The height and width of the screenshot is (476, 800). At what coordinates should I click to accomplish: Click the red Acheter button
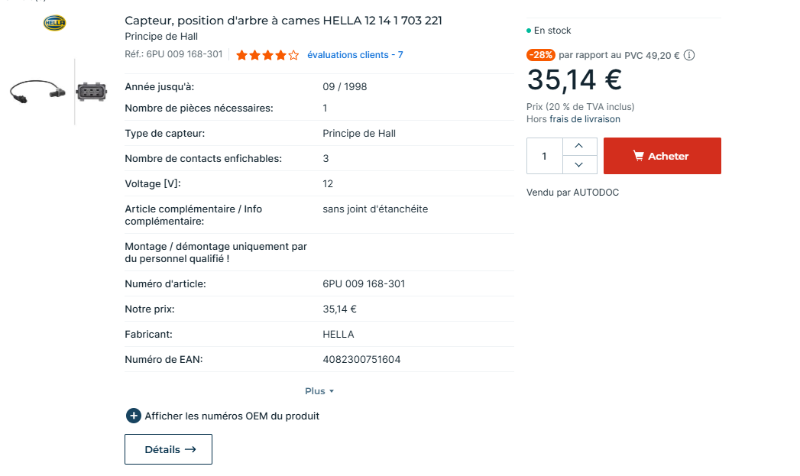[662, 156]
